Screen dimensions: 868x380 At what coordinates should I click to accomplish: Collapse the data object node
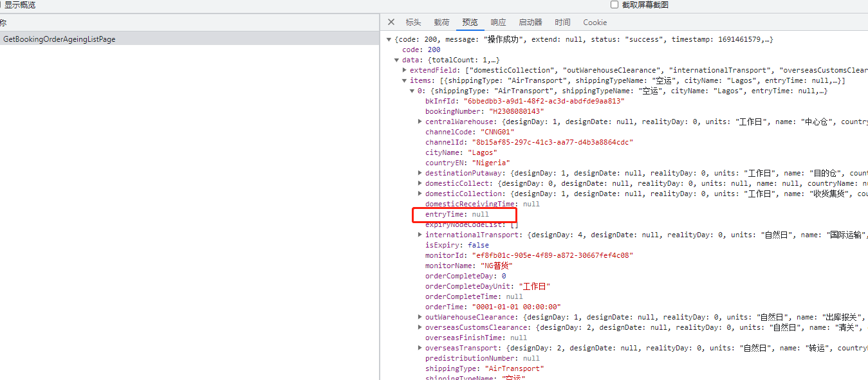coord(396,60)
